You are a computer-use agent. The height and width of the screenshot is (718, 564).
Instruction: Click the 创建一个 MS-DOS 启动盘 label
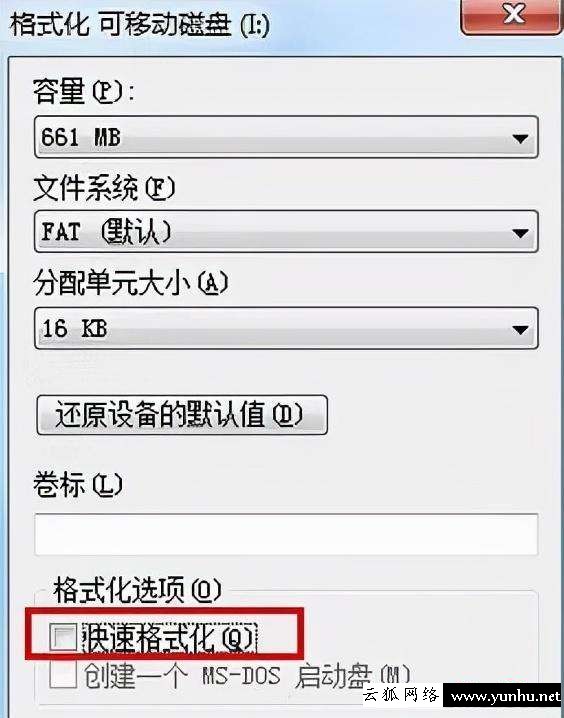point(247,675)
